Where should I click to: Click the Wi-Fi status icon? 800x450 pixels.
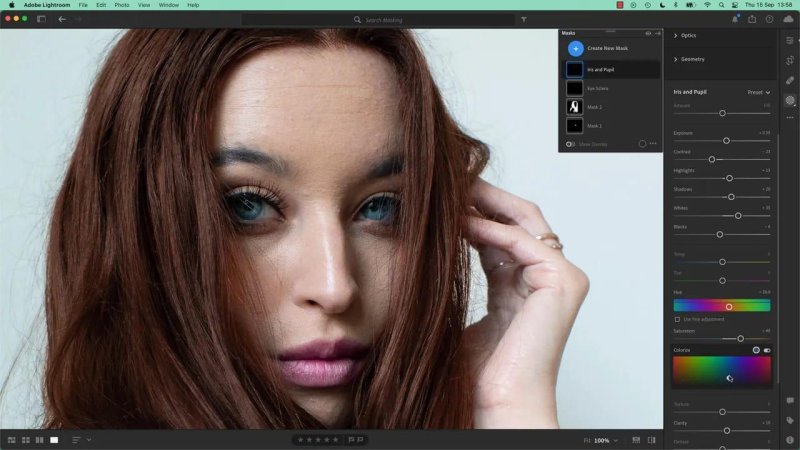point(707,5)
